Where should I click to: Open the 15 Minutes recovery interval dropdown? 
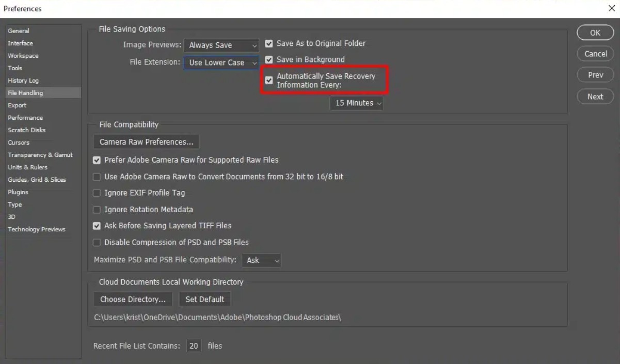(x=357, y=103)
